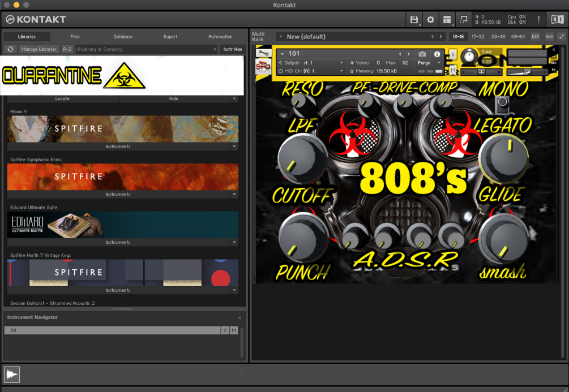The height and width of the screenshot is (392, 569).
Task: Click the Manage Libraries button
Action: tap(39, 49)
